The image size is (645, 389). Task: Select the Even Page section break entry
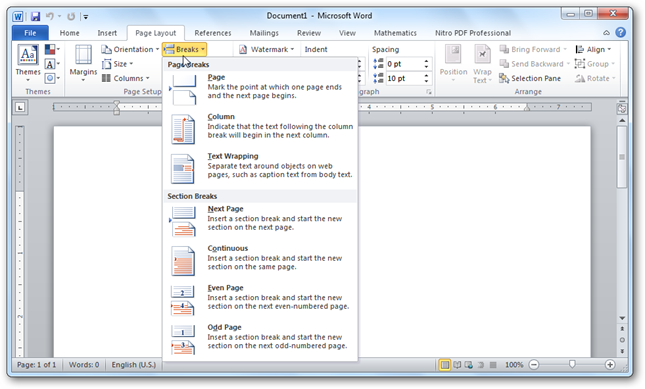point(260,300)
